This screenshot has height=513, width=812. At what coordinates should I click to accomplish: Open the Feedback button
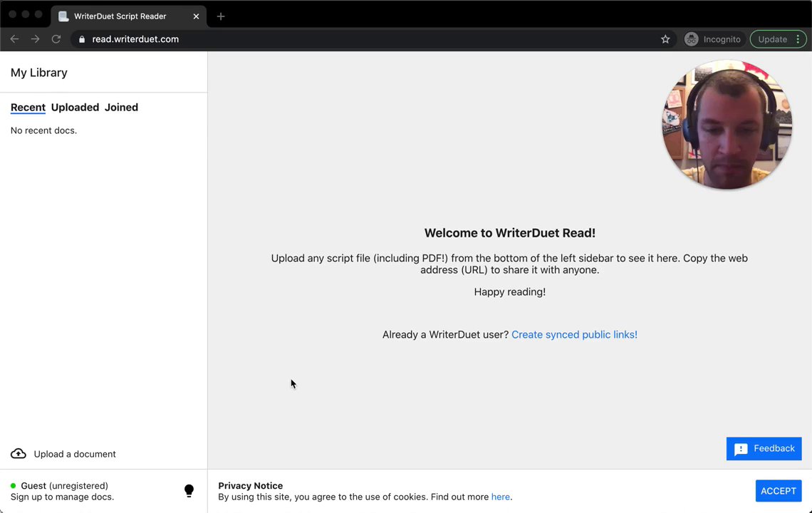click(764, 449)
